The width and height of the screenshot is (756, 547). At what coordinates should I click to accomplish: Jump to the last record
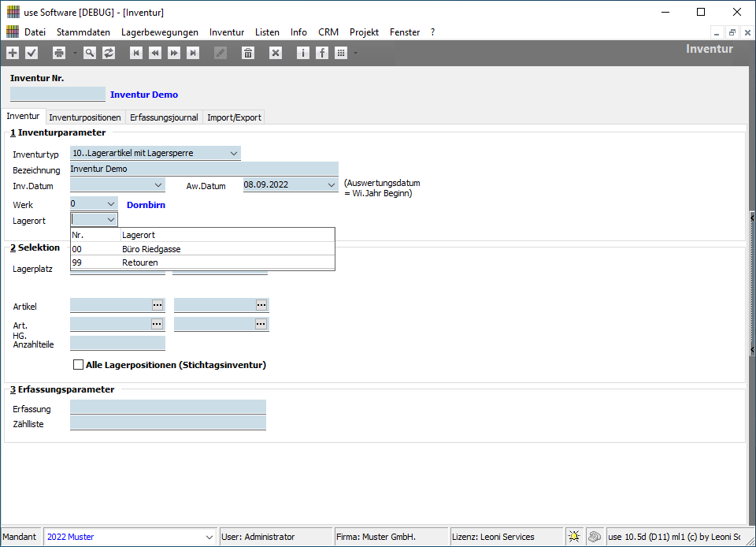(x=193, y=53)
